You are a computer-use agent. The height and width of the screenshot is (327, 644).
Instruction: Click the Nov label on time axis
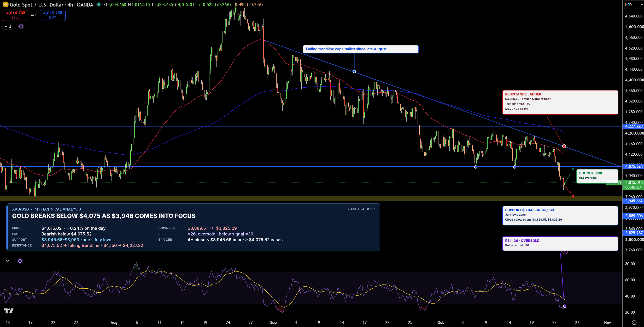608,323
